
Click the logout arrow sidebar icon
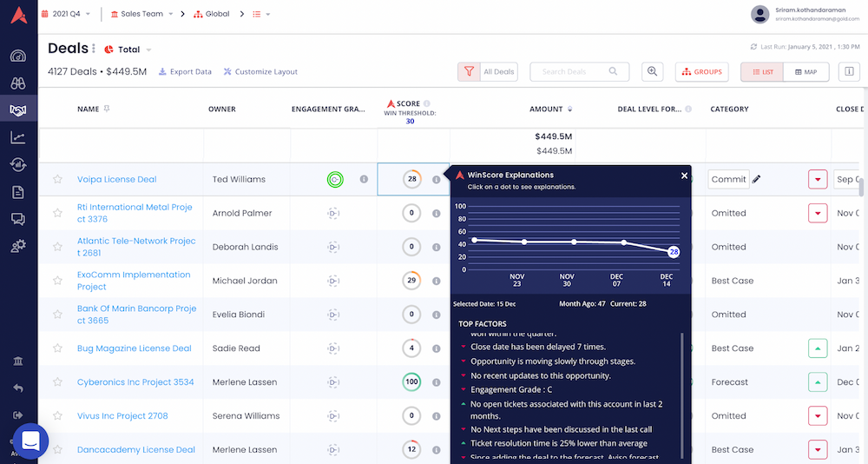coord(17,415)
